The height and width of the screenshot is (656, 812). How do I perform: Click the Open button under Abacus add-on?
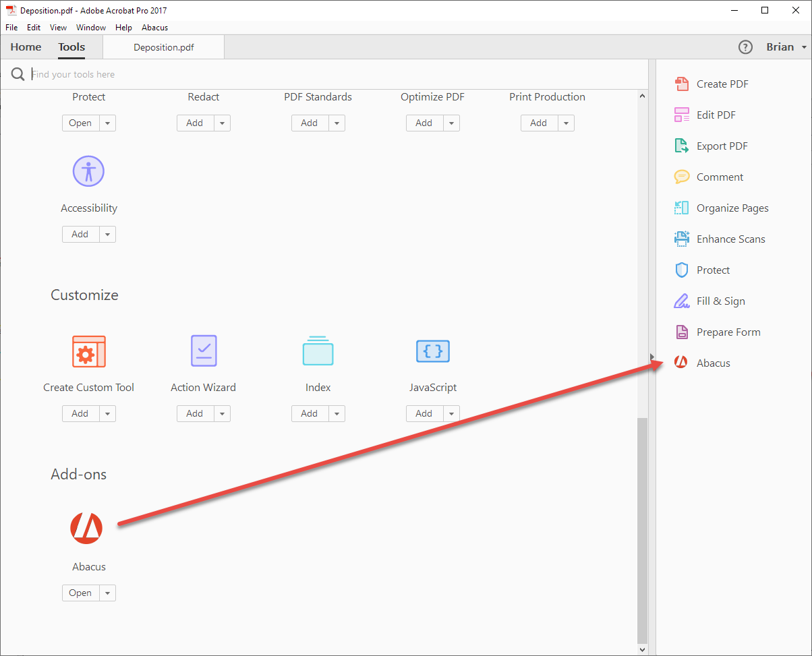80,593
